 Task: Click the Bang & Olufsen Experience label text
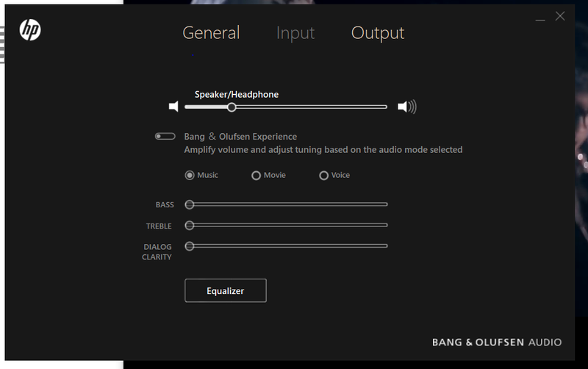coord(240,137)
